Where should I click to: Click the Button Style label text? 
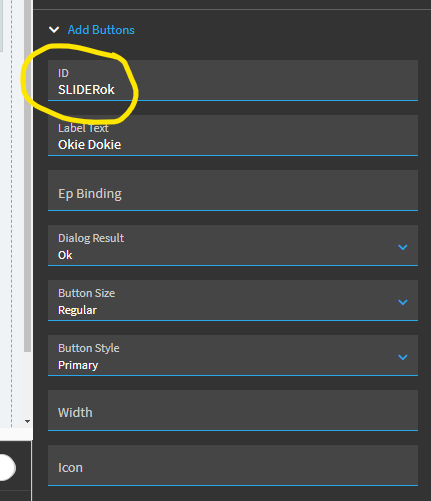coord(89,348)
